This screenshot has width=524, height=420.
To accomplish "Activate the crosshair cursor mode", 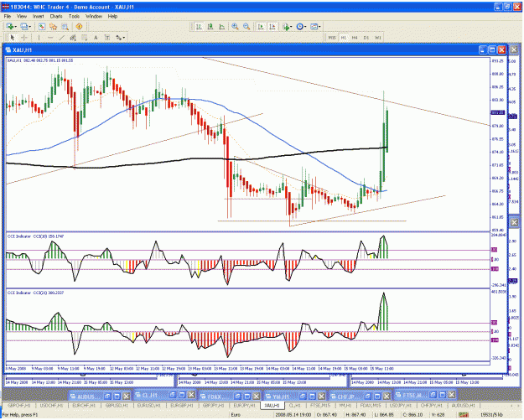I will click(24, 38).
